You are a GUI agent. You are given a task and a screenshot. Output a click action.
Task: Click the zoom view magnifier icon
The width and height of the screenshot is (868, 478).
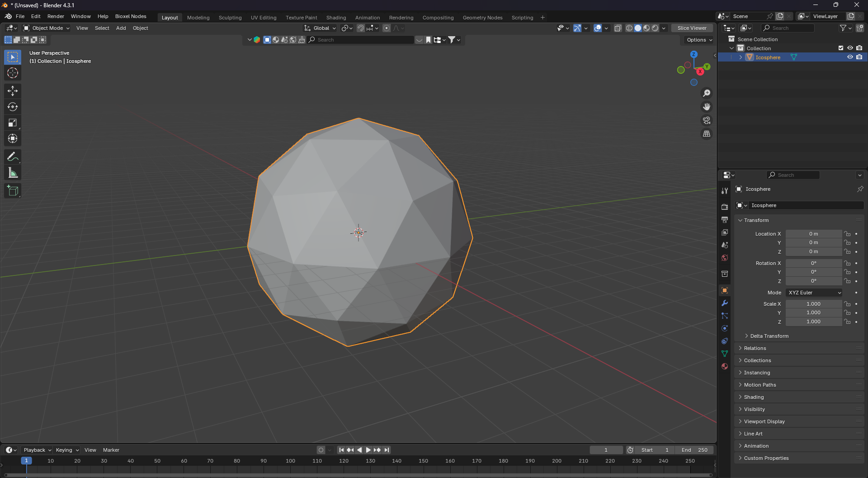(x=707, y=93)
